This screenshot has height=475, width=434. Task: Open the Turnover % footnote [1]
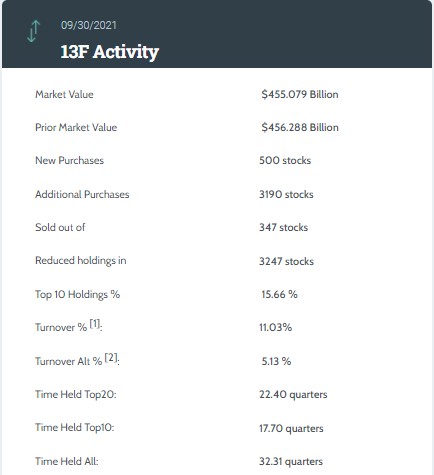tap(95, 324)
